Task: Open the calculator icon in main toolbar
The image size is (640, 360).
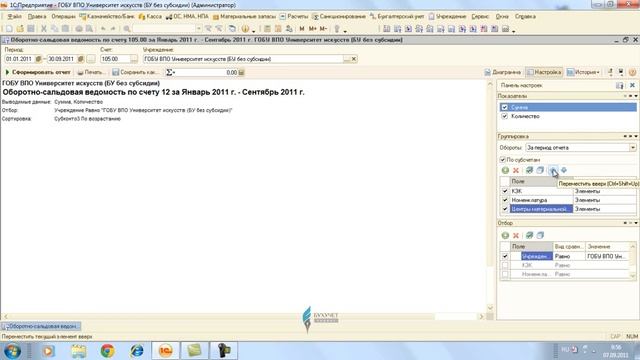Action: click(267, 29)
